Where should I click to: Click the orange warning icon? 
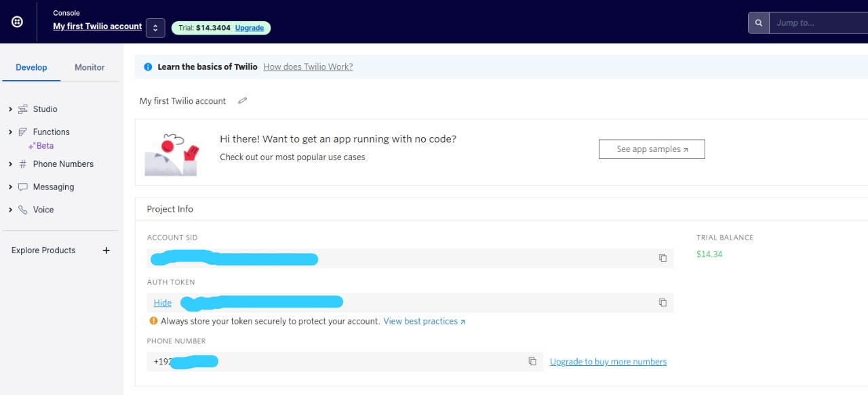153,321
